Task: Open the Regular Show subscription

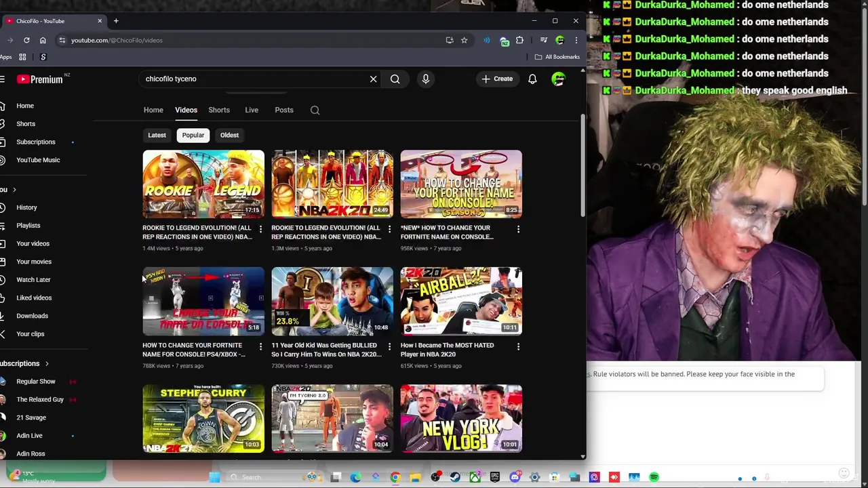Action: 37,382
